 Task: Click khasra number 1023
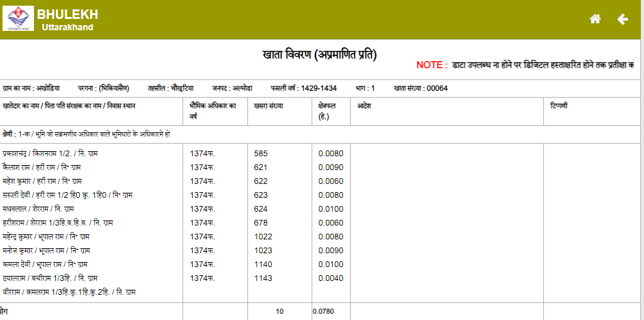pyautogui.click(x=263, y=250)
